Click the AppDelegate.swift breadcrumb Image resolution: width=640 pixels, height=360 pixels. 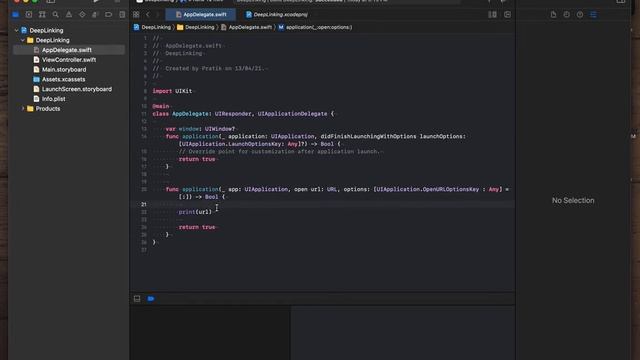(x=246, y=27)
